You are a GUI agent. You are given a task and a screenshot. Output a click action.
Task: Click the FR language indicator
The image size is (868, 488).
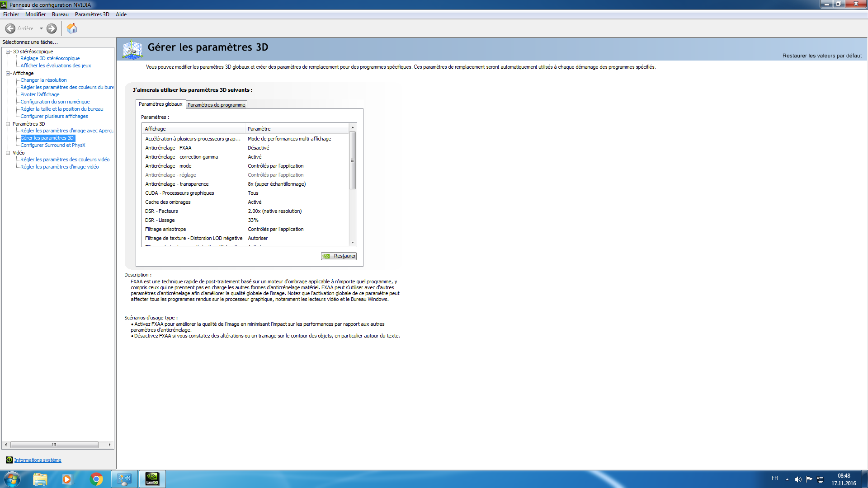pos(775,478)
